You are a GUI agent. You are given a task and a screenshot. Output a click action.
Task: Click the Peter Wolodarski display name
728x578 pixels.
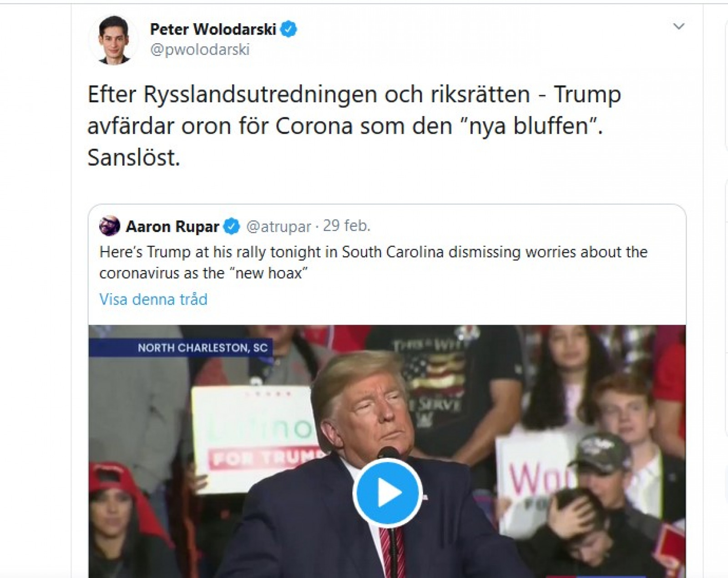pyautogui.click(x=213, y=29)
